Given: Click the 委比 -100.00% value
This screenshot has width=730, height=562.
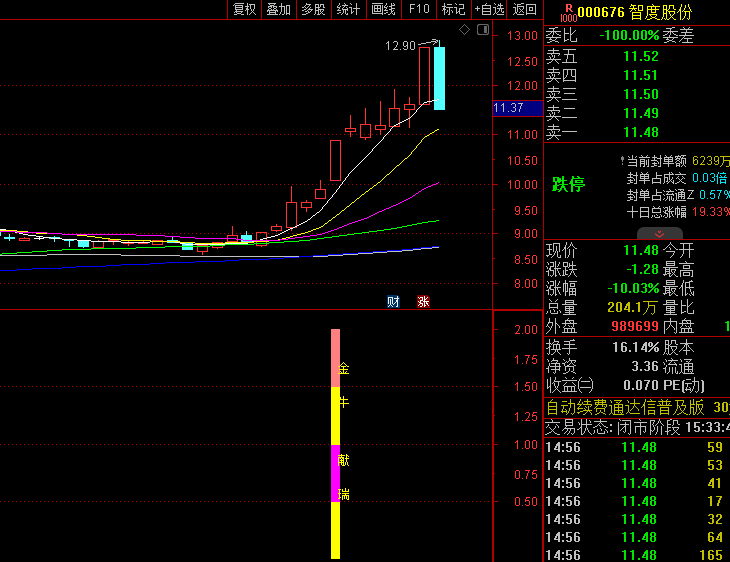Looking at the screenshot, I should (629, 35).
